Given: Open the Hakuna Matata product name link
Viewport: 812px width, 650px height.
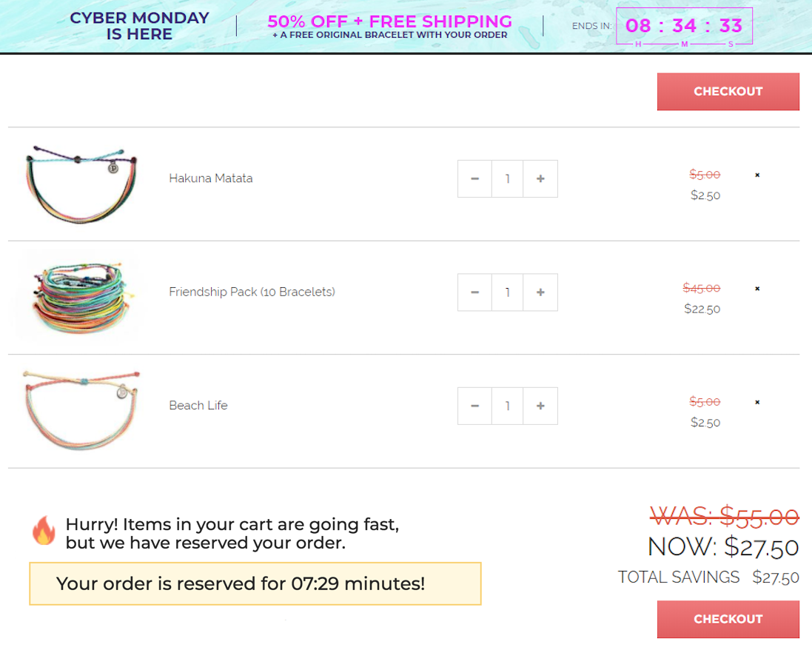Looking at the screenshot, I should [x=211, y=178].
